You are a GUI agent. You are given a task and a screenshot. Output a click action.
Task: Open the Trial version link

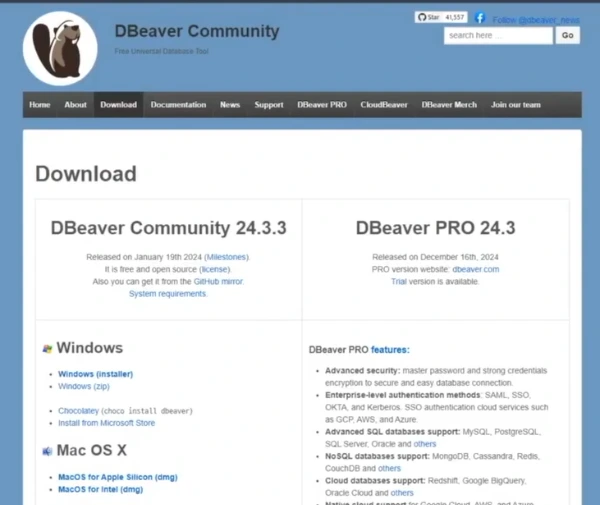click(x=399, y=282)
